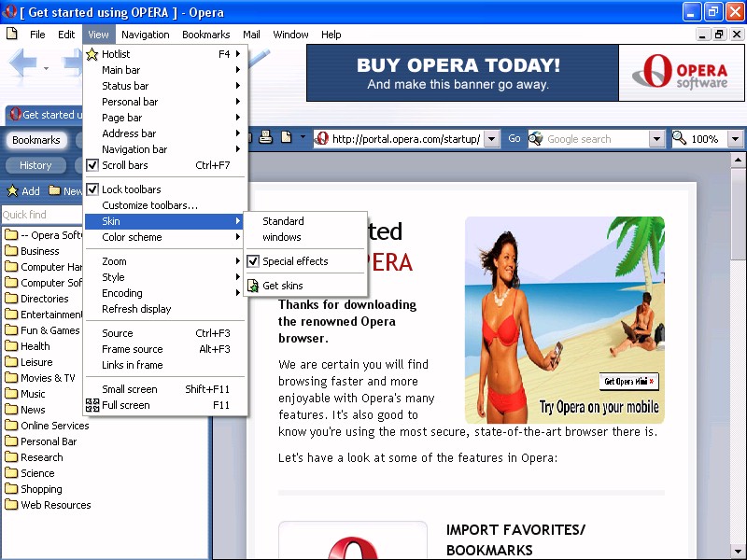The image size is (747, 560).
Task: Open the Bookmarks menu
Action: (x=205, y=35)
